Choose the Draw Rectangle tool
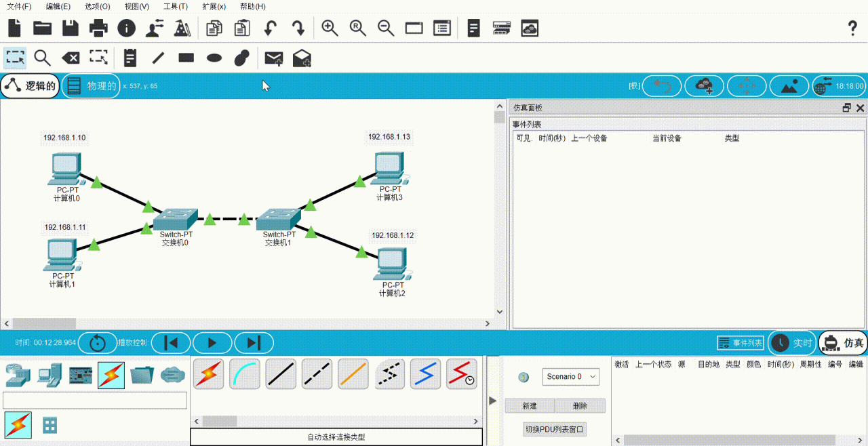 (186, 58)
